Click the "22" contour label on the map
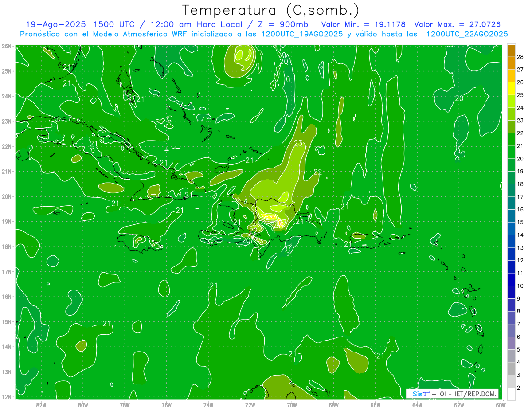The width and height of the screenshot is (532, 411). click(317, 172)
